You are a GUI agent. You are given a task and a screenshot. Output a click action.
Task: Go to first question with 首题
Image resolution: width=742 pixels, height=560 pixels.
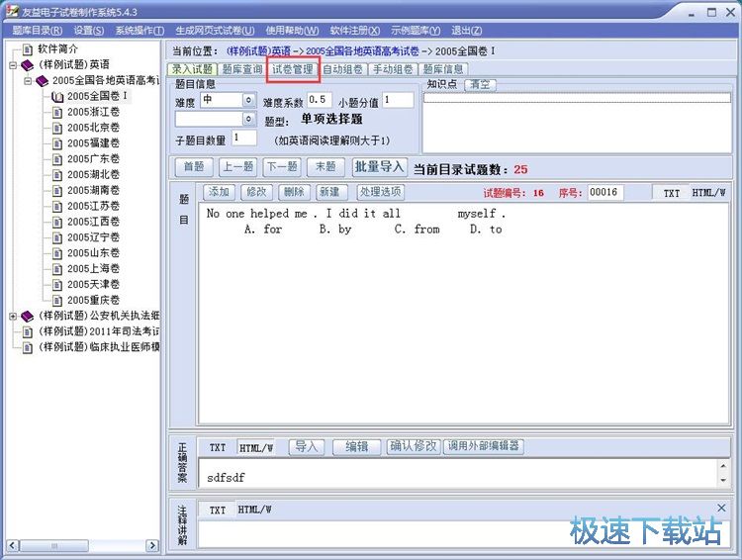pyautogui.click(x=194, y=166)
